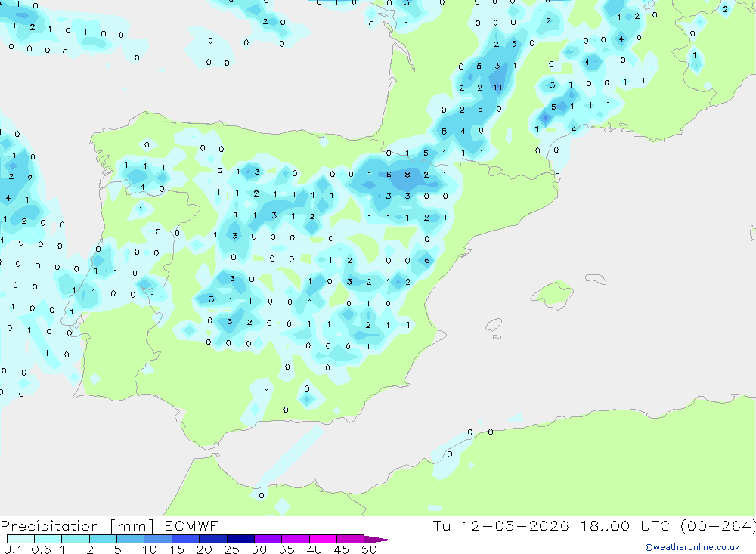This screenshot has width=756, height=554.
Task: Click the date 'Tu 12-05-2026' text
Action: coord(500,526)
